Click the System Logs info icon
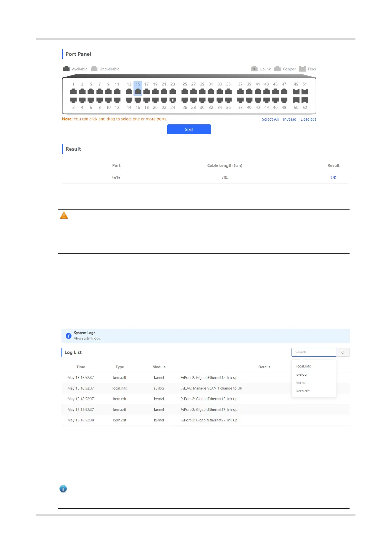The width and height of the screenshot is (392, 554). pos(68,336)
